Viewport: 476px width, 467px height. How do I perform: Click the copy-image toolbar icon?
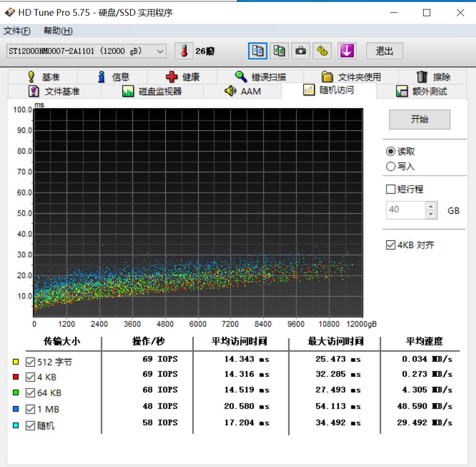[x=280, y=51]
